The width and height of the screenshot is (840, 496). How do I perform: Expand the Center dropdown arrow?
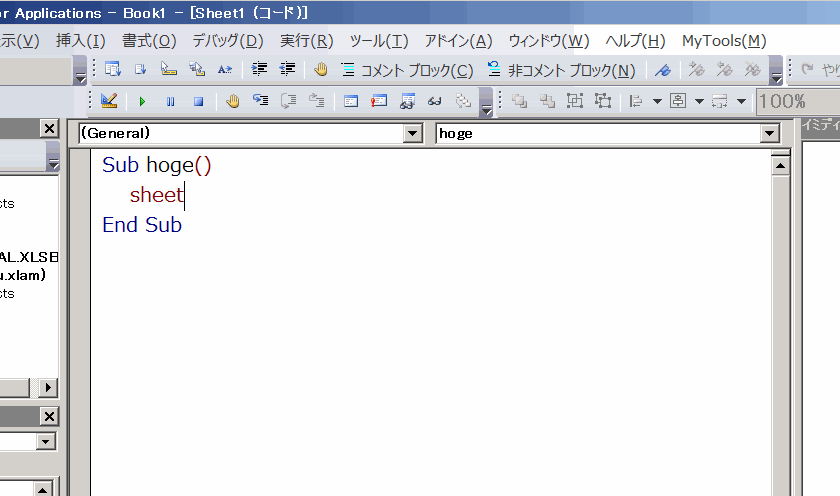pos(699,101)
